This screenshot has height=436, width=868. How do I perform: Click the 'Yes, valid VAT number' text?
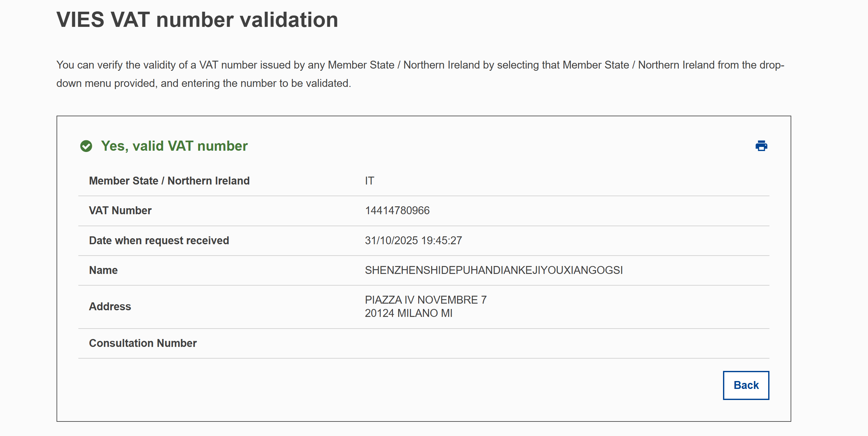174,146
